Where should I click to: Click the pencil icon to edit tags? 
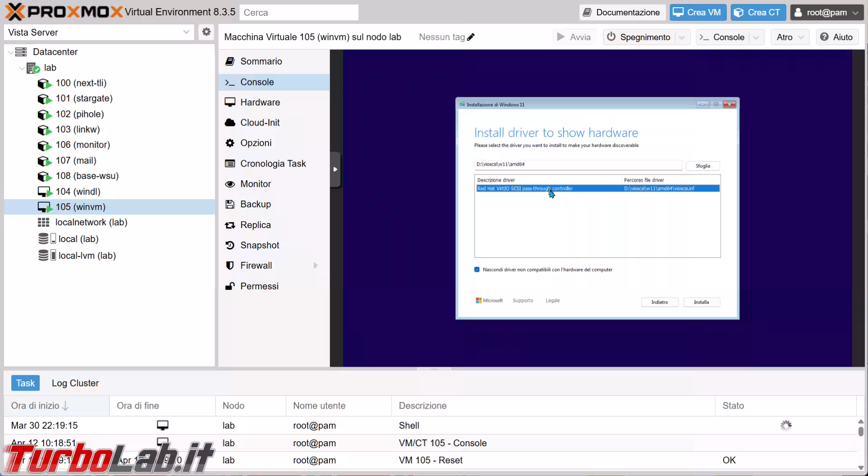coord(471,37)
